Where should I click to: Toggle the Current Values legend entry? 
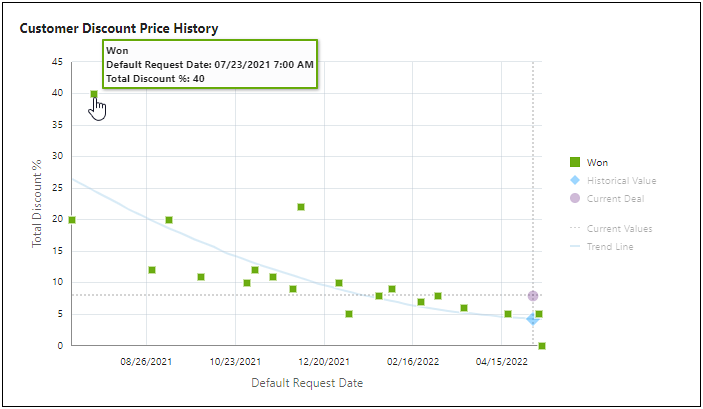[x=611, y=228]
